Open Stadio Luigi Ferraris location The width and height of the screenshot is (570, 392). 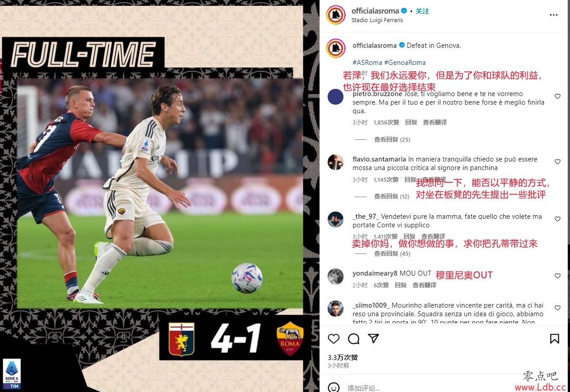[377, 20]
